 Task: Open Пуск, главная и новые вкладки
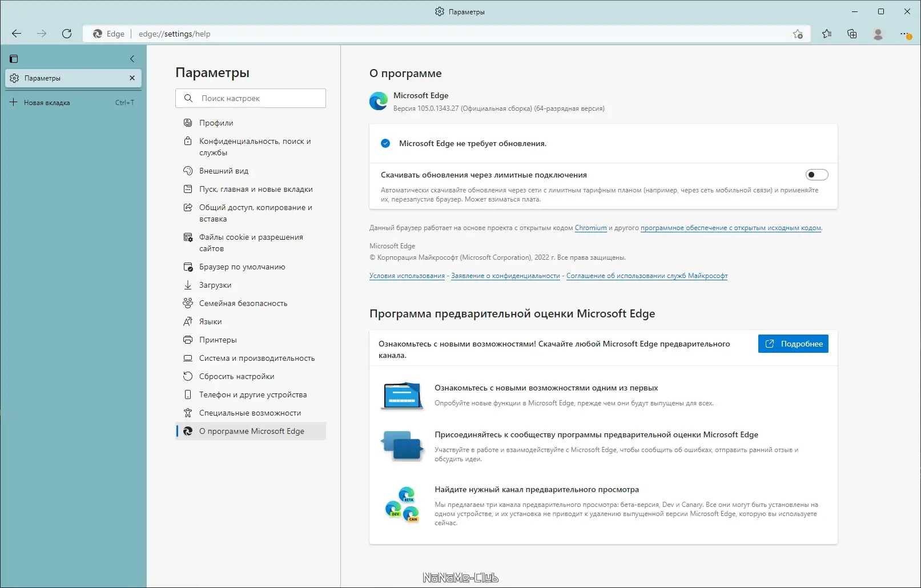click(x=251, y=189)
